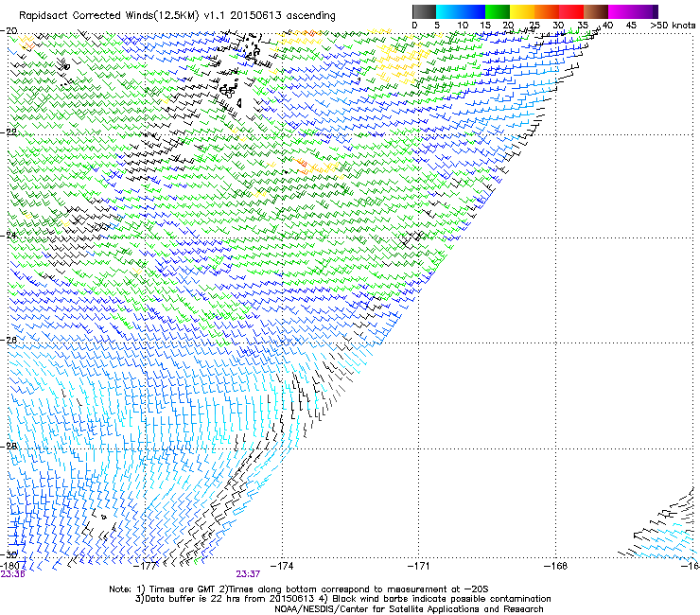Click the blue 10-15 knots legend segment

(473, 11)
